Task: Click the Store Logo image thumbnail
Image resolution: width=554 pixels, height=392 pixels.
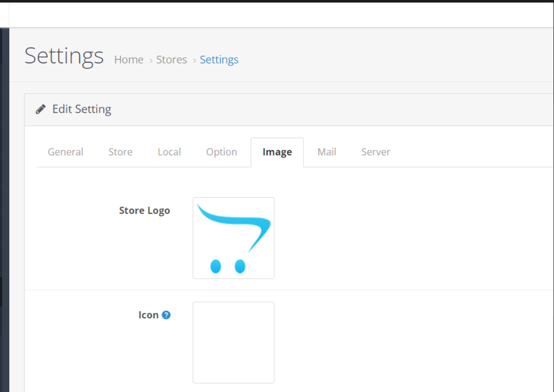Action: pyautogui.click(x=234, y=238)
